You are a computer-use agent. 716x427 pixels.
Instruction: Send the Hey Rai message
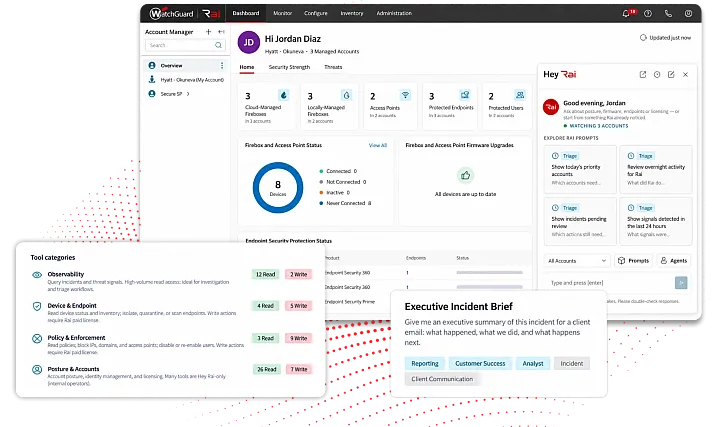coord(681,283)
